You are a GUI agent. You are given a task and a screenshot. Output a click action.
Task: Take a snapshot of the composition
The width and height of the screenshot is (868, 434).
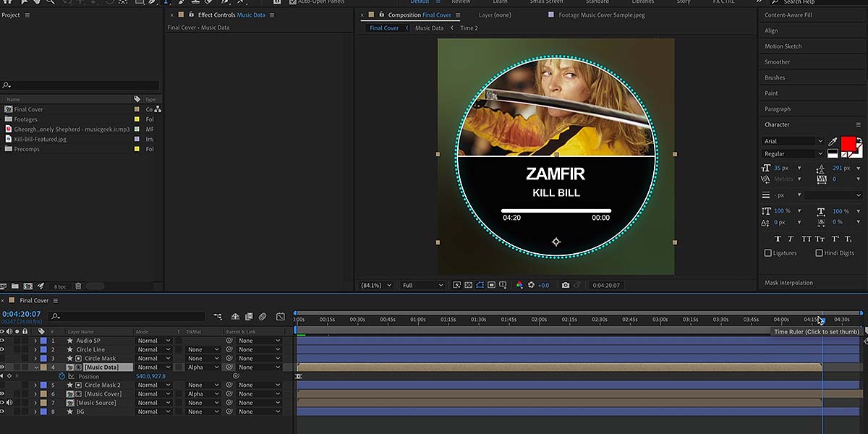566,285
